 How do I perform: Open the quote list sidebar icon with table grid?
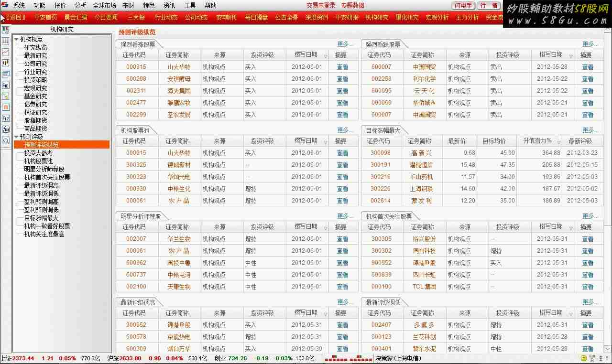[6, 41]
